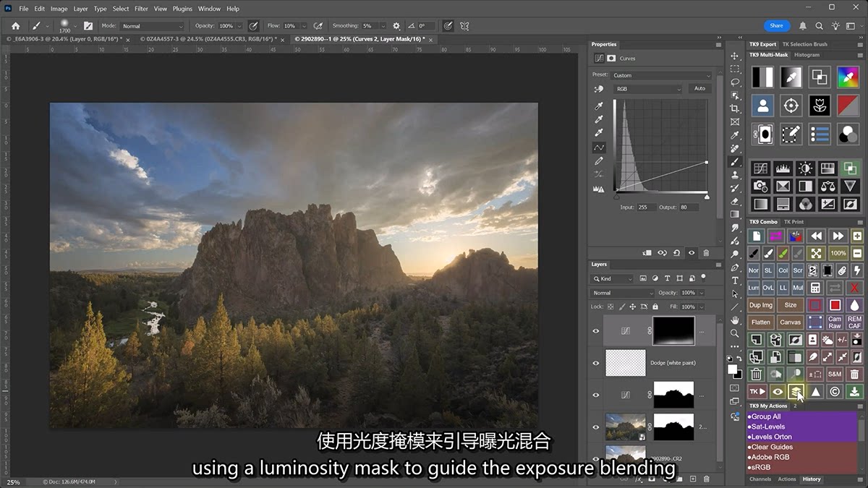Switch to the Histogram tab

click(x=807, y=55)
